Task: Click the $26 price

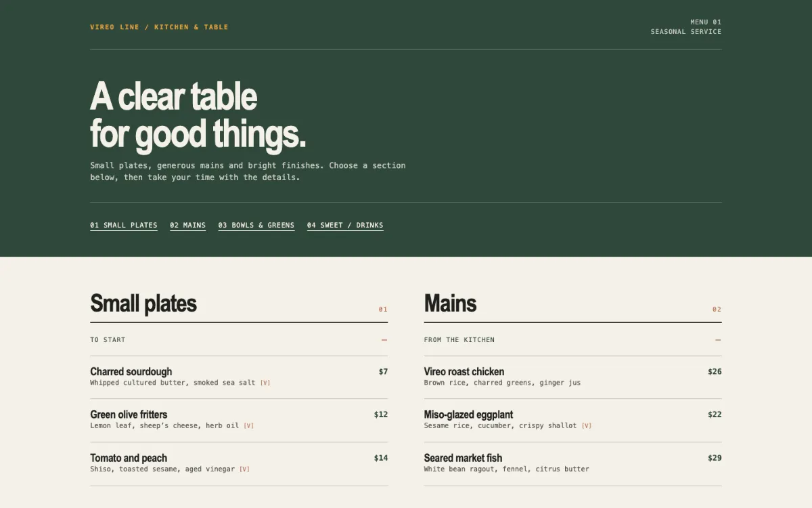Action: 715,371
